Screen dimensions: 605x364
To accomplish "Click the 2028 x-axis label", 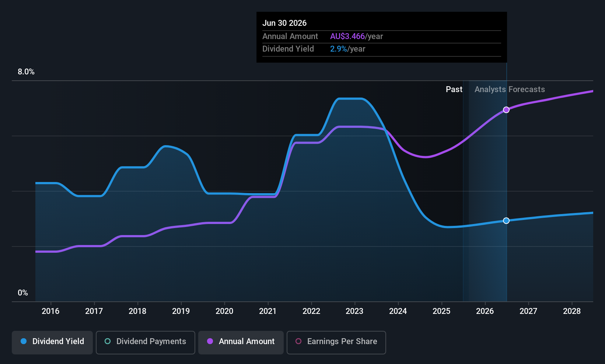I will (x=572, y=311).
